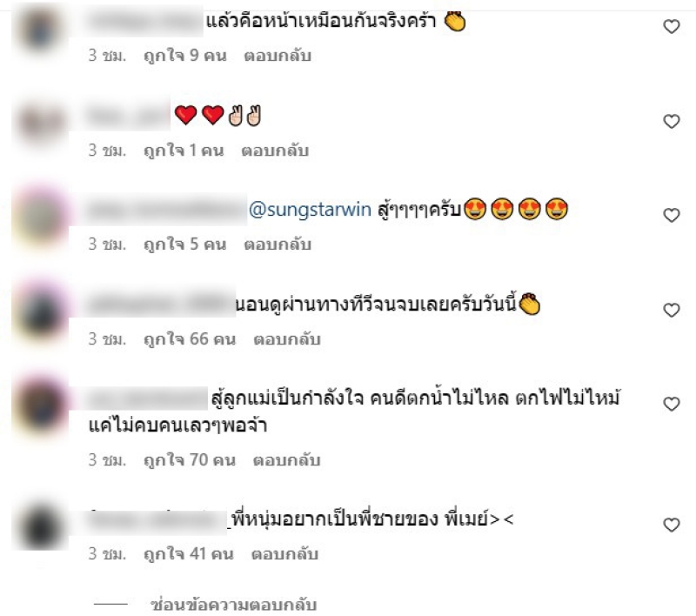Viewport: 696px width, 616px height.
Task: Reply to the comment with 41 likes
Action: tap(285, 554)
